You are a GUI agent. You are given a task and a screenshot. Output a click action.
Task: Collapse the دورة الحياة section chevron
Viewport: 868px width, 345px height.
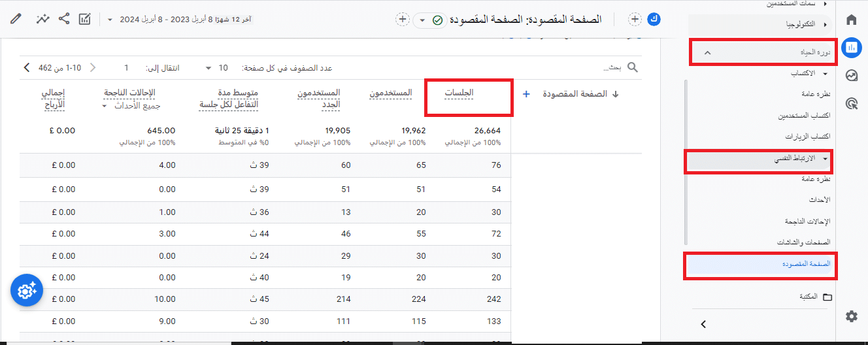707,52
